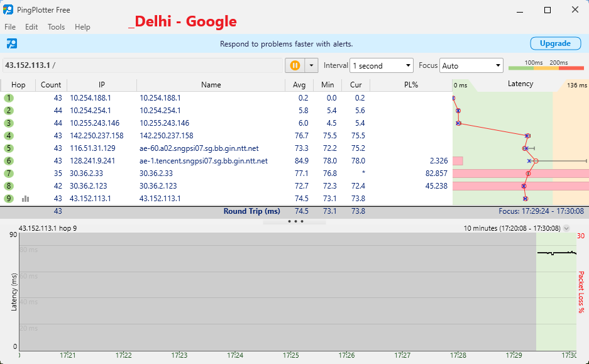Open the Tools menu

[x=56, y=26]
